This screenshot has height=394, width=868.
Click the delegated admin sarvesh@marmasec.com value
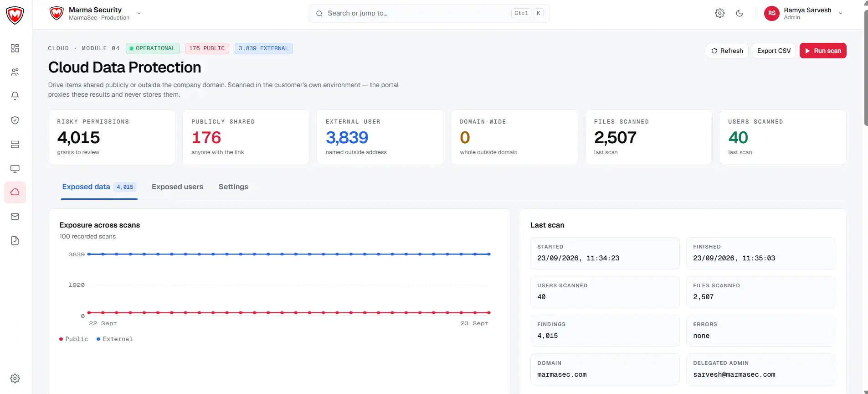point(734,375)
